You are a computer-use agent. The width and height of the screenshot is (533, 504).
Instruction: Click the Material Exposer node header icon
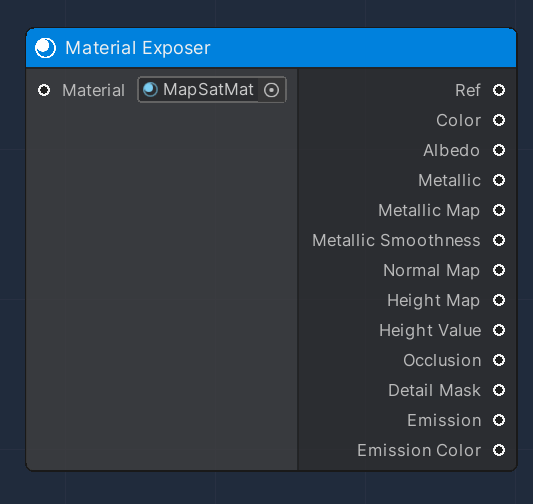coord(45,48)
